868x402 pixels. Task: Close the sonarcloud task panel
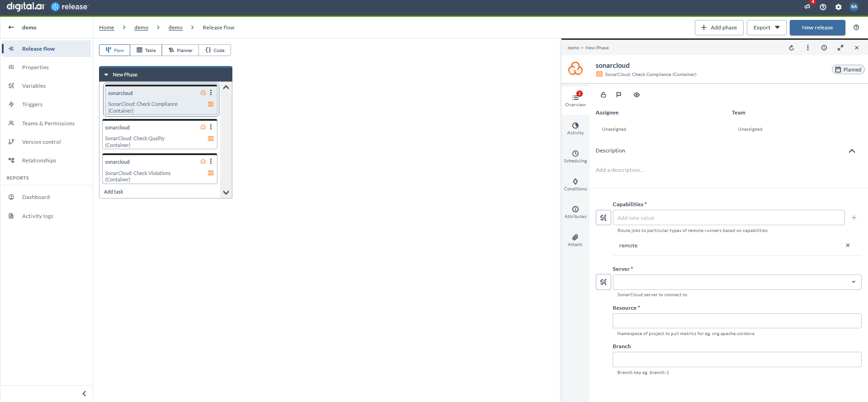[x=857, y=47]
